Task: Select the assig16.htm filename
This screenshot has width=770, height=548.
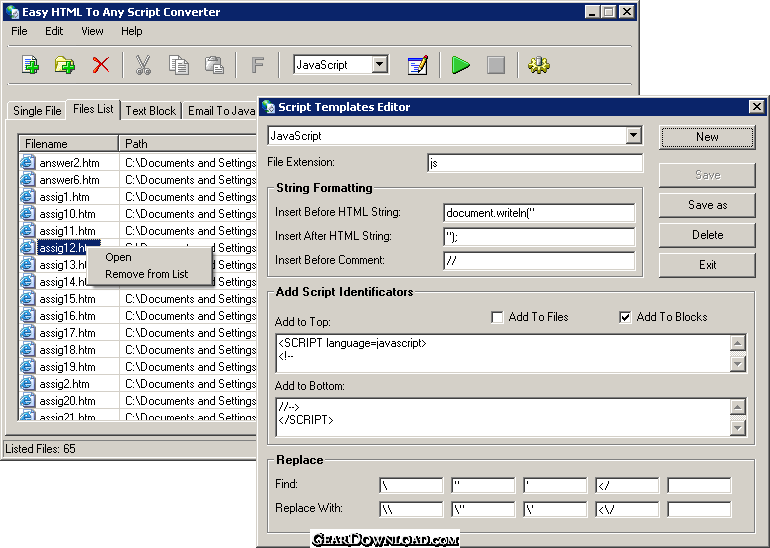Action: coord(67,316)
